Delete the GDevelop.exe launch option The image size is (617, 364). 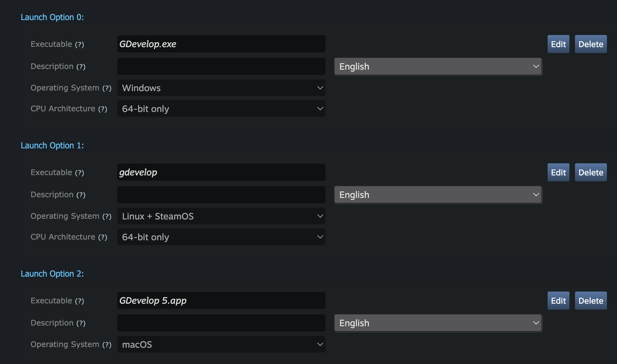point(591,44)
